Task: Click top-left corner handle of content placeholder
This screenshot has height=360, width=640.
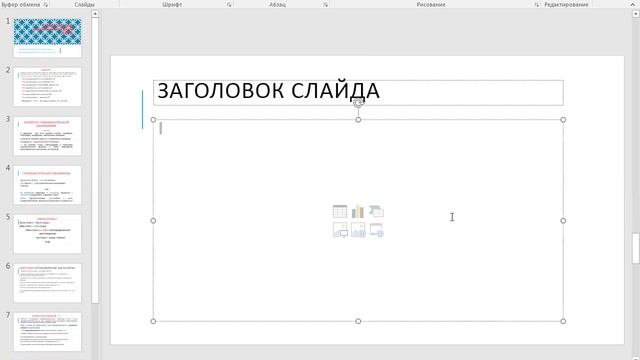Action: click(x=153, y=120)
